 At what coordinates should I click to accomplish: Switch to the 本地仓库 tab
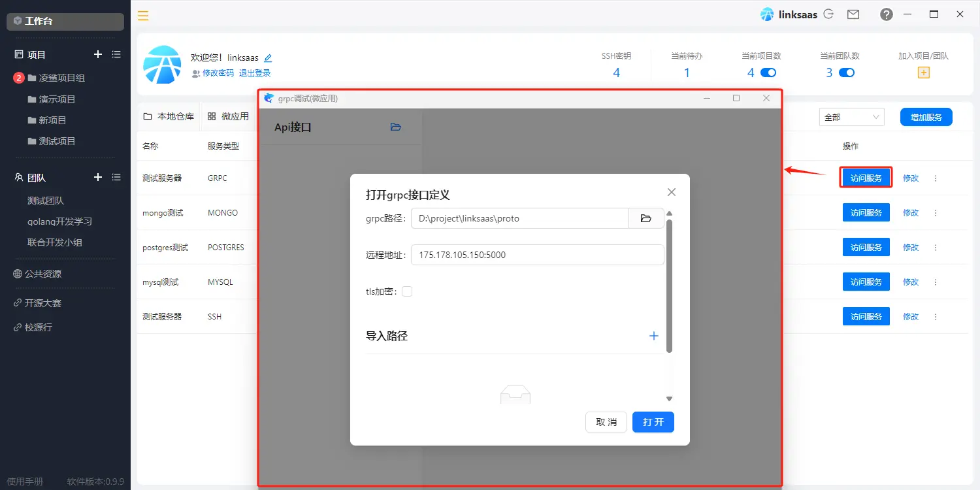tap(169, 116)
